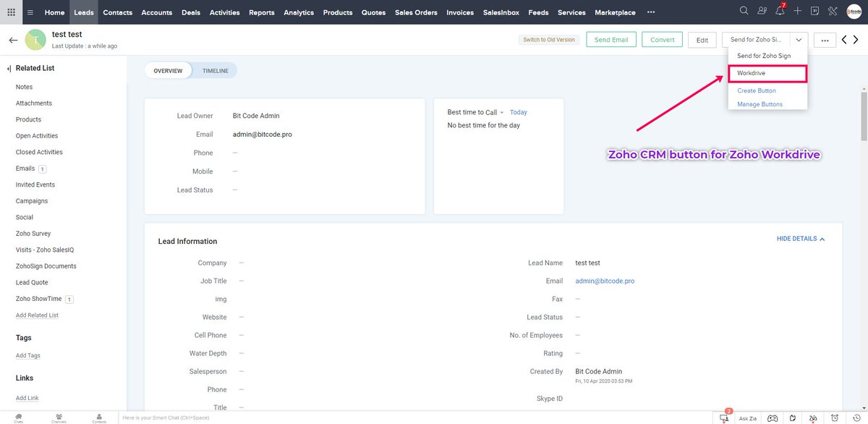Open the Analytics module tab

coord(299,12)
